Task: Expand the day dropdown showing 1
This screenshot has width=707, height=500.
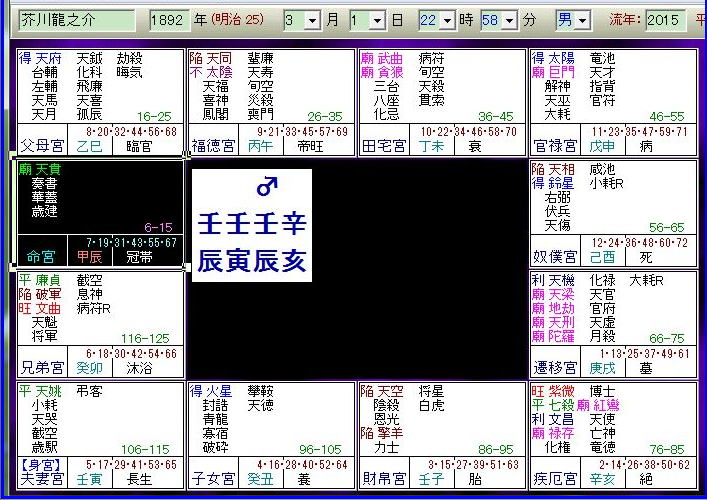Action: coord(376,20)
